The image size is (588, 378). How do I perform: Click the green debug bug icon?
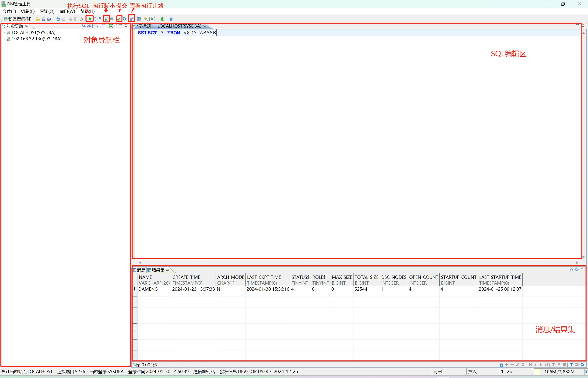pos(162,19)
